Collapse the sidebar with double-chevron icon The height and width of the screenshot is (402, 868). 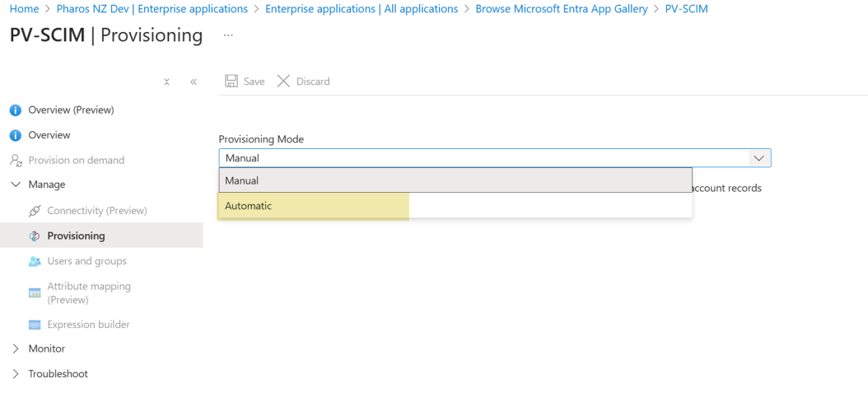click(x=194, y=82)
